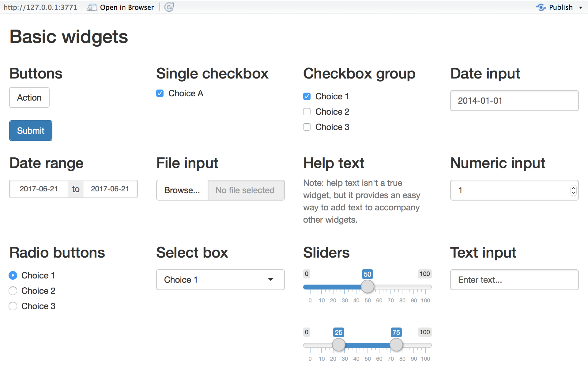This screenshot has height=368, width=588.
Task: Select the Choice 2 radio button
Action: tap(13, 291)
